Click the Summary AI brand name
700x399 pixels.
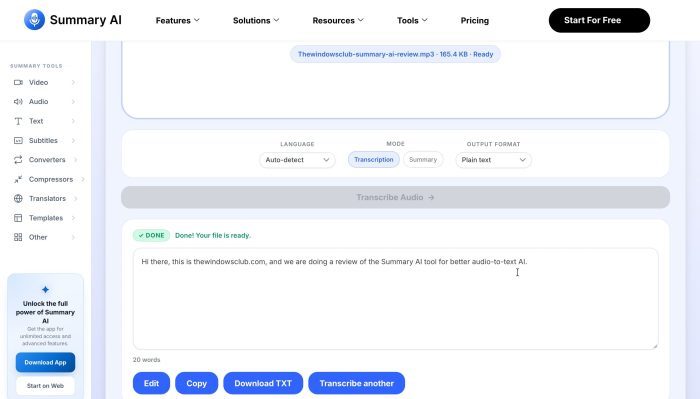click(x=86, y=20)
